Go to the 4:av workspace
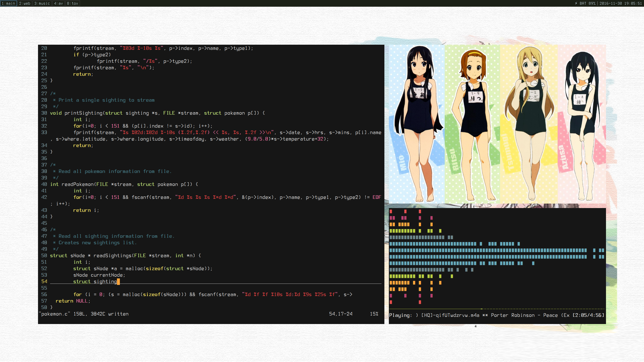This screenshot has height=362, width=644. [x=58, y=3]
